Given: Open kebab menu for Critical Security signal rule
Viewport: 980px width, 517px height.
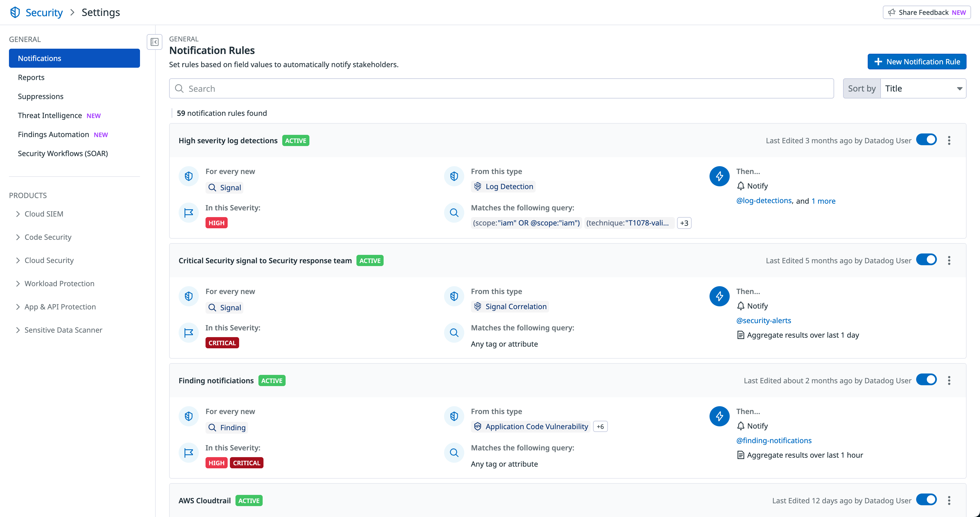Looking at the screenshot, I should pos(949,260).
